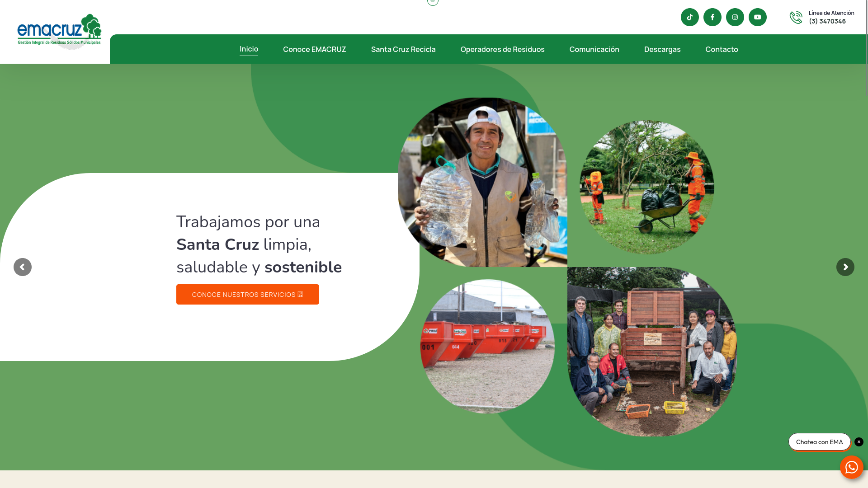Select the Inicio menu item
The image size is (868, 488).
point(249,49)
